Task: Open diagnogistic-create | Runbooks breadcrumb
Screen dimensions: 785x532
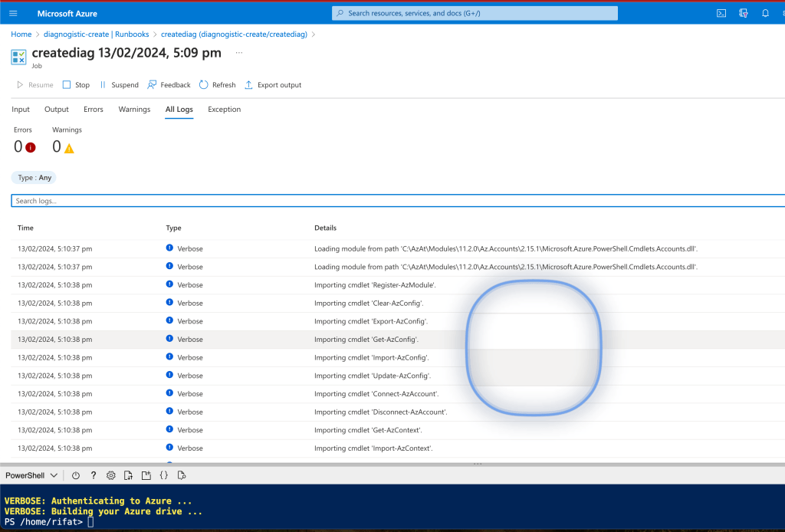Action: pos(96,34)
